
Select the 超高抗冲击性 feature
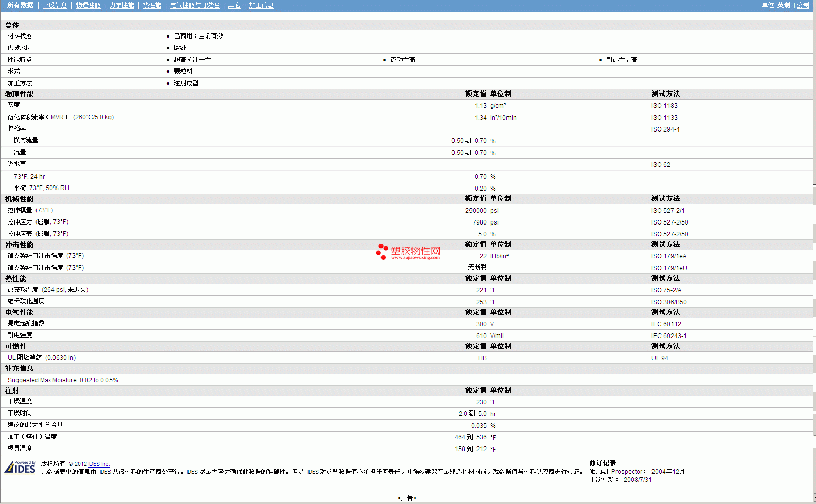click(x=192, y=60)
